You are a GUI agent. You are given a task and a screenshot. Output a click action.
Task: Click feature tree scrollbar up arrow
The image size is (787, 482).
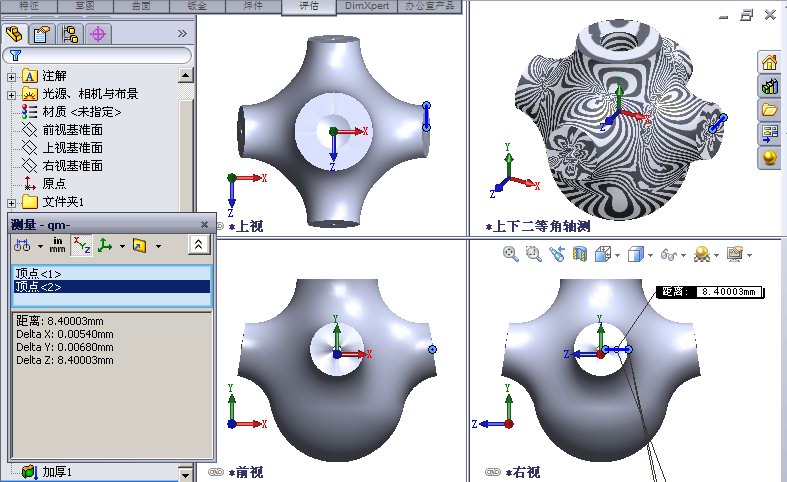[x=185, y=75]
